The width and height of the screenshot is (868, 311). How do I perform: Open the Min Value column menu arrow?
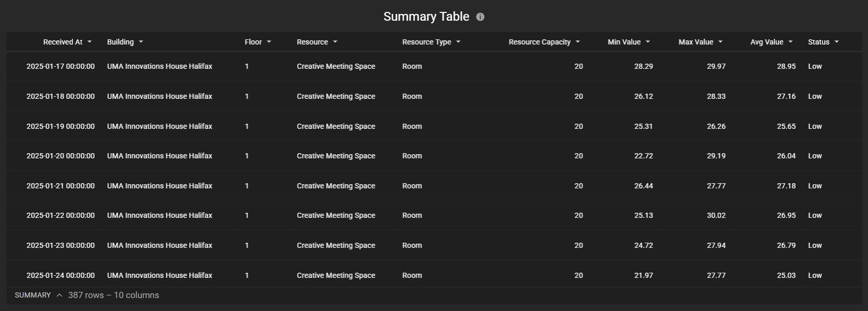[x=648, y=42]
